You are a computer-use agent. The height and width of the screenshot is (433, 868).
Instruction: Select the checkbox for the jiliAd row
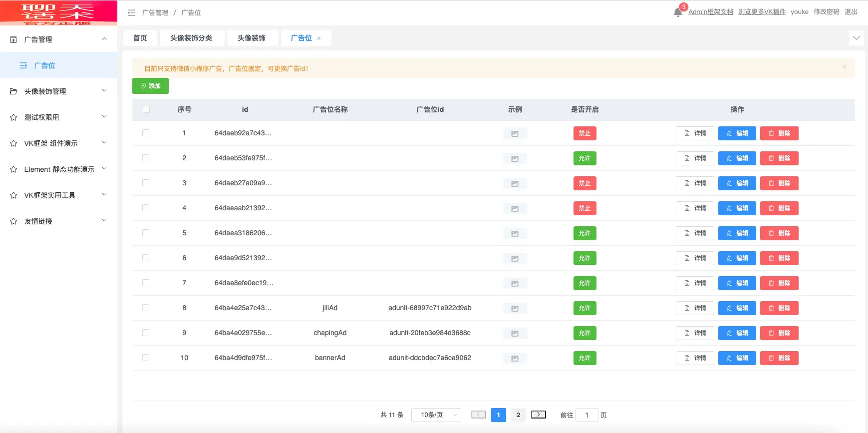point(146,308)
